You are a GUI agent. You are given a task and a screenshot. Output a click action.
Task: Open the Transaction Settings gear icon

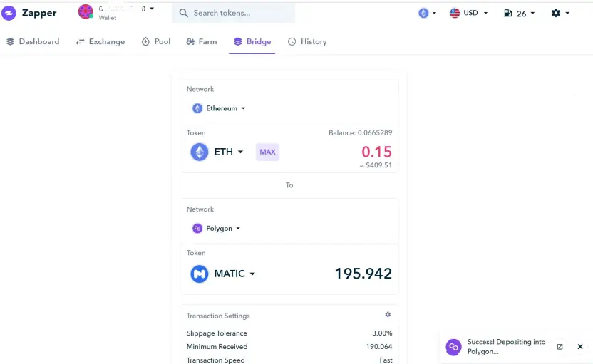click(388, 314)
